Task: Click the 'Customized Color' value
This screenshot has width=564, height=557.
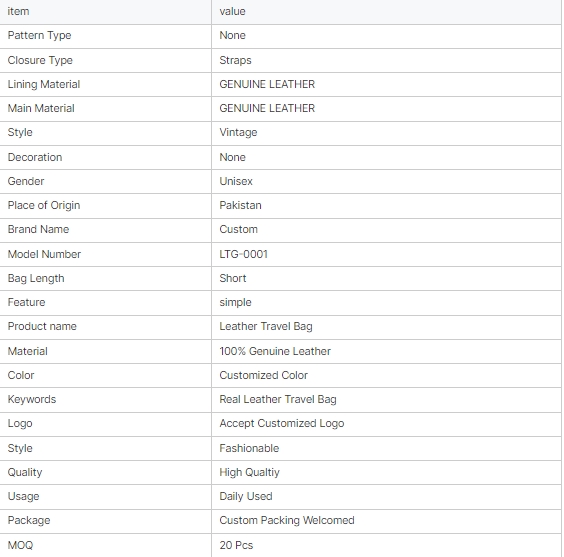Action: pyautogui.click(x=264, y=375)
